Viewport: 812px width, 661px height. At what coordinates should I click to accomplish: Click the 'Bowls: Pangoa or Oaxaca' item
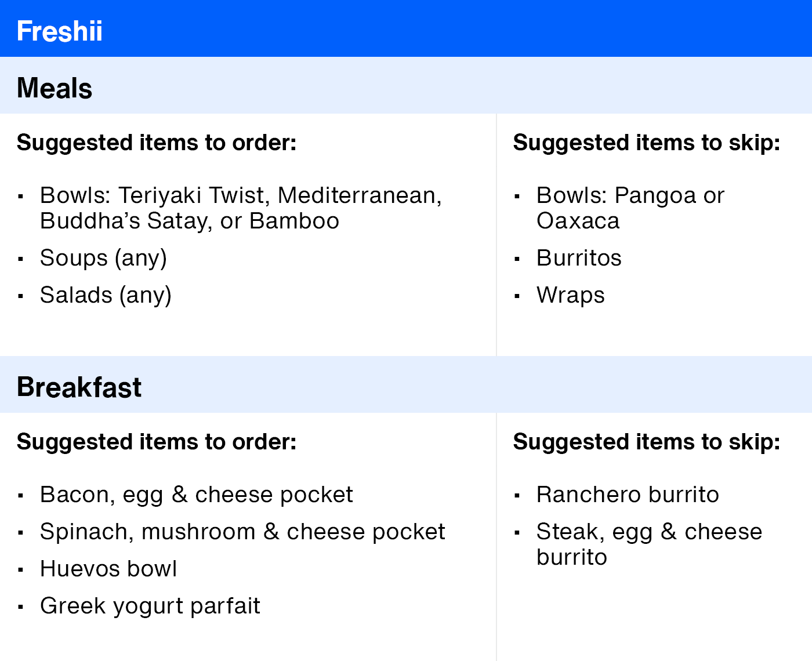coord(630,208)
